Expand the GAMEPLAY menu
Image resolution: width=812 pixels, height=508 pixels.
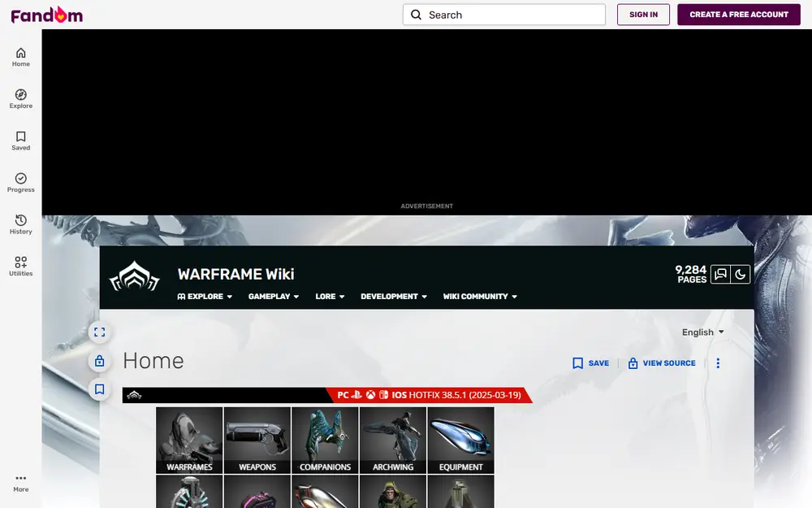tap(274, 297)
